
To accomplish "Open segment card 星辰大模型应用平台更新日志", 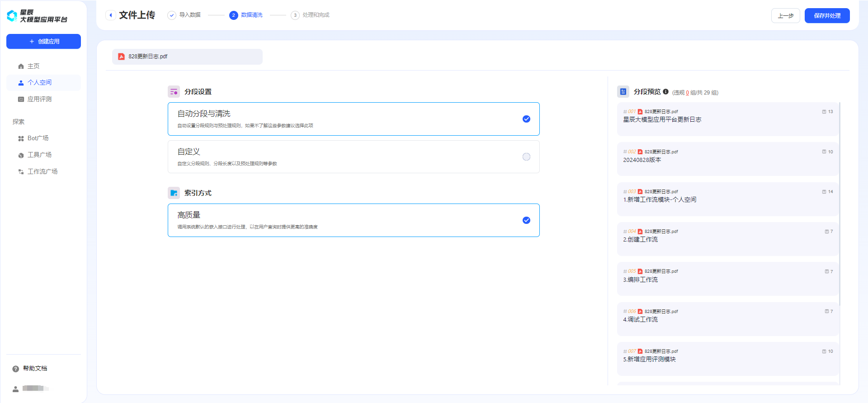I will pyautogui.click(x=727, y=119).
